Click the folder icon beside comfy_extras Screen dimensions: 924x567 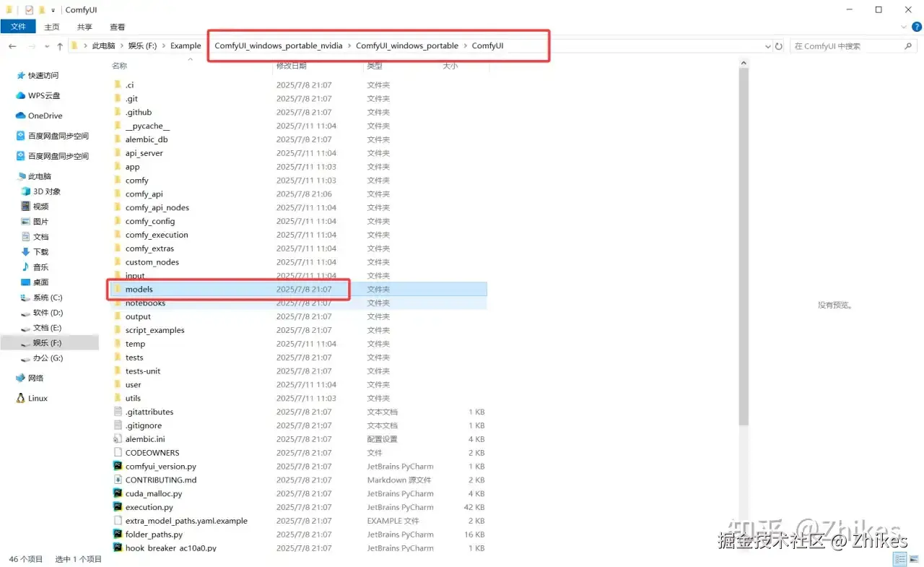tap(118, 248)
